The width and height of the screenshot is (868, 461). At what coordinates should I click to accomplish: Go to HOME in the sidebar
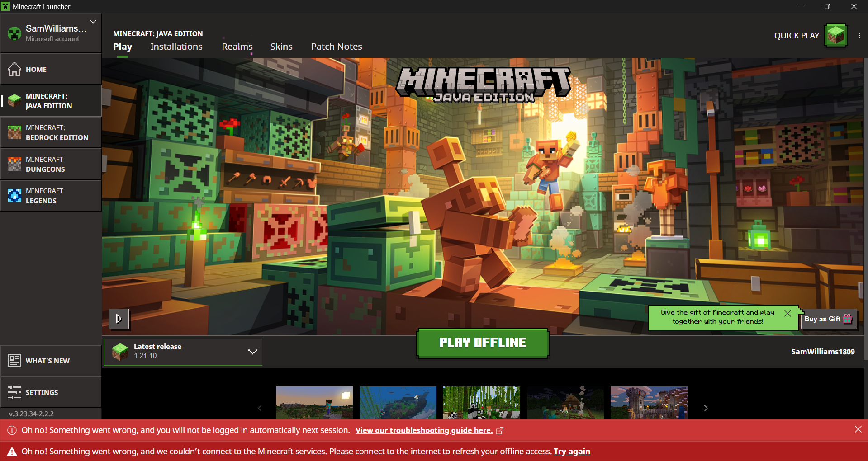(x=51, y=69)
